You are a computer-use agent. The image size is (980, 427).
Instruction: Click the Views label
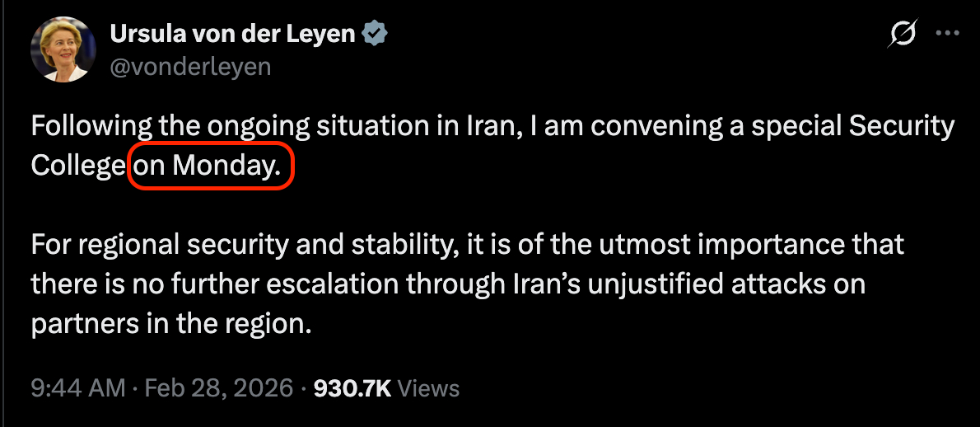tap(428, 387)
